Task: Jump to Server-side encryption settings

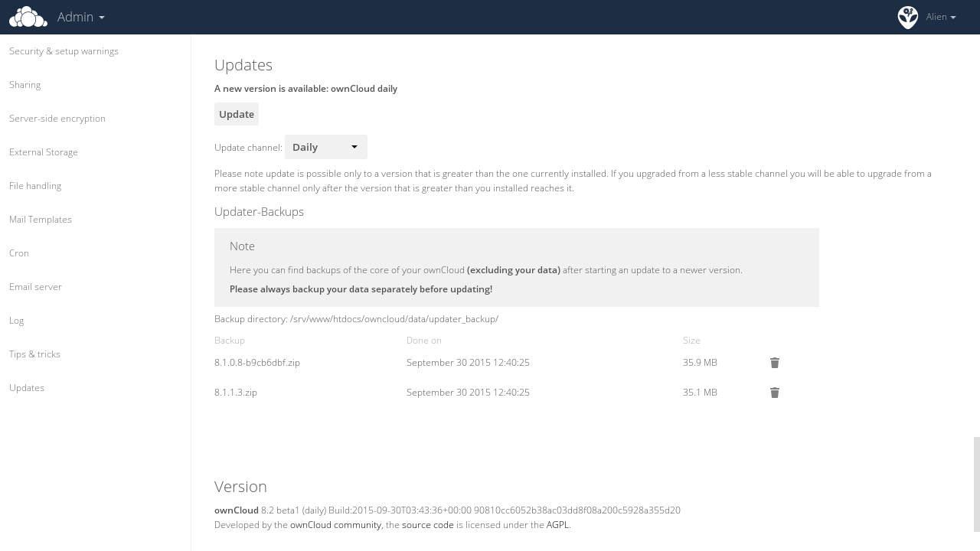Action: pyautogui.click(x=57, y=119)
